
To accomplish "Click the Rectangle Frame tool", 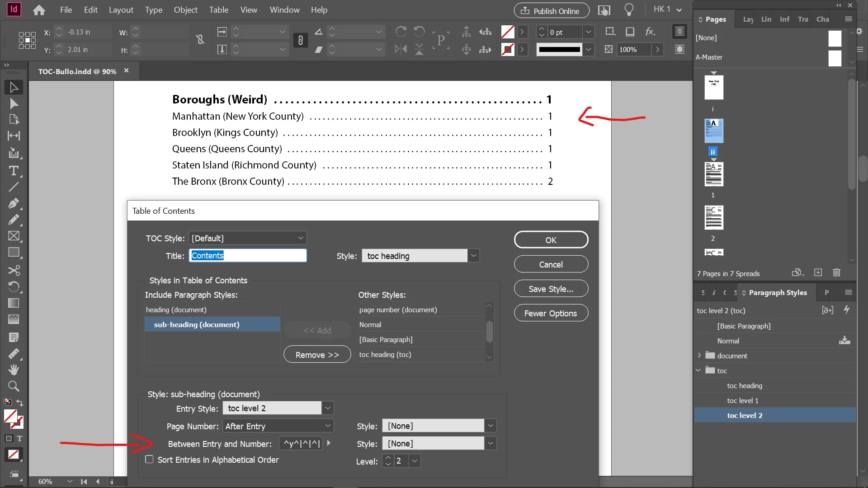I will pos(14,236).
